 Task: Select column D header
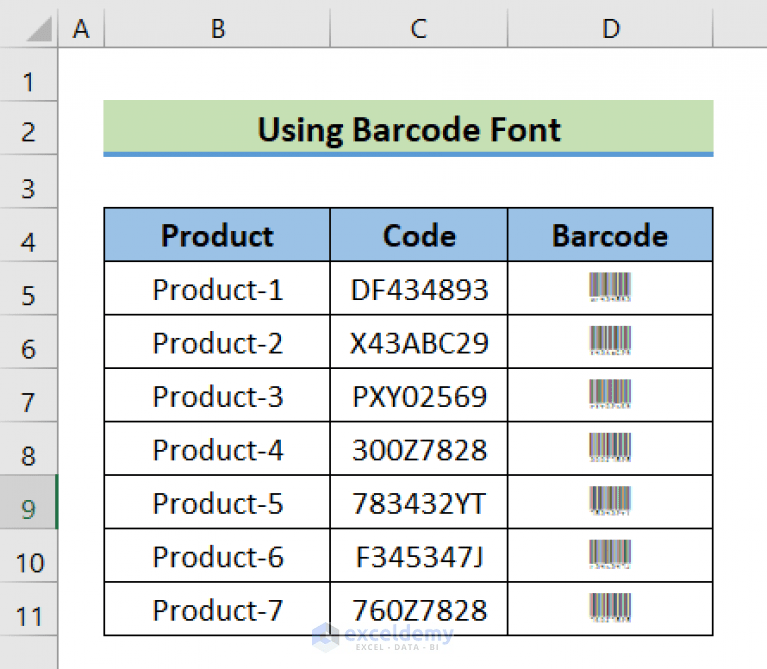[x=610, y=28]
